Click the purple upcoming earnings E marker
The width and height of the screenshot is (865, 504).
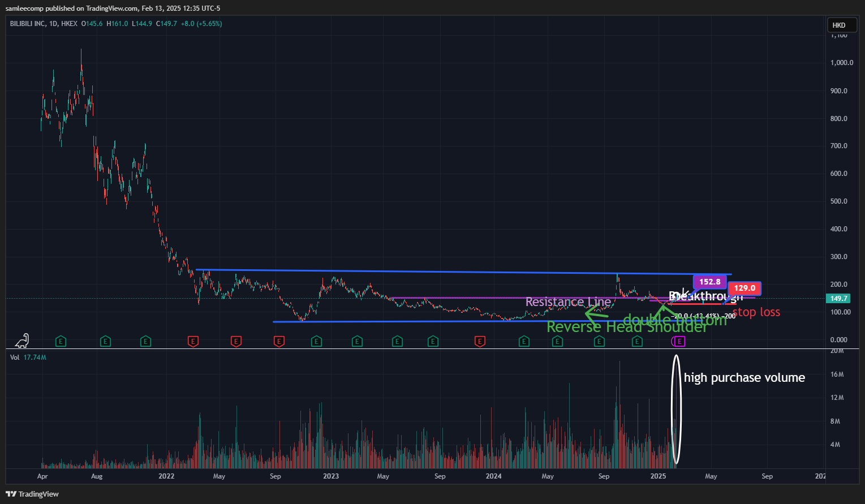click(680, 341)
